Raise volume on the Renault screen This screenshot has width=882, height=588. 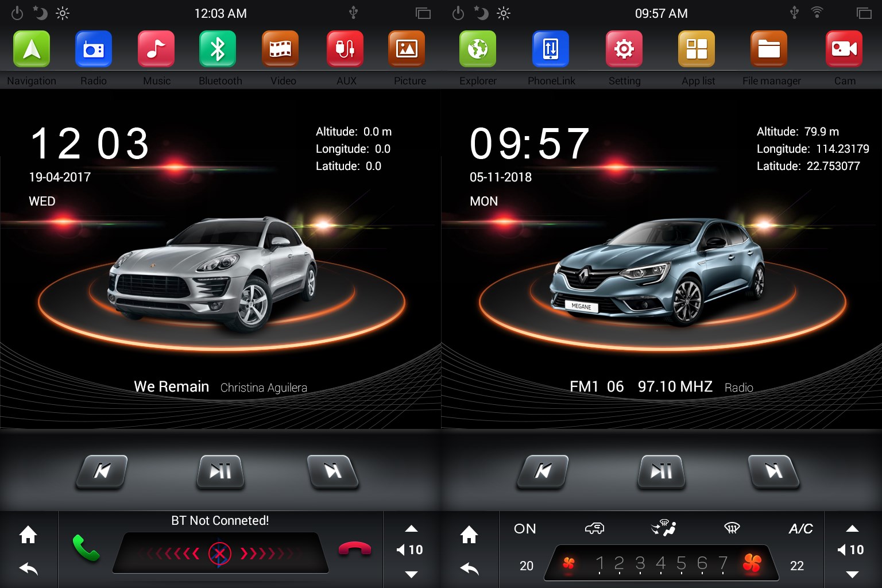[852, 529]
